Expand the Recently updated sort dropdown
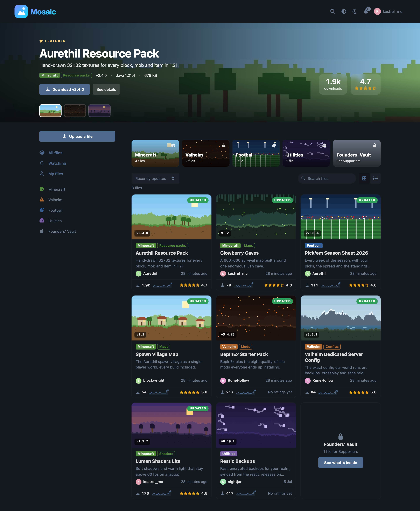Screen dimensions: 420x511 (x=155, y=179)
